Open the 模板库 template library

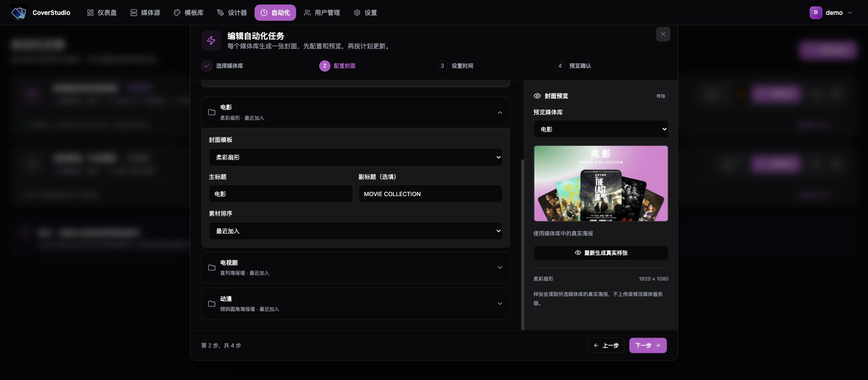(x=189, y=13)
